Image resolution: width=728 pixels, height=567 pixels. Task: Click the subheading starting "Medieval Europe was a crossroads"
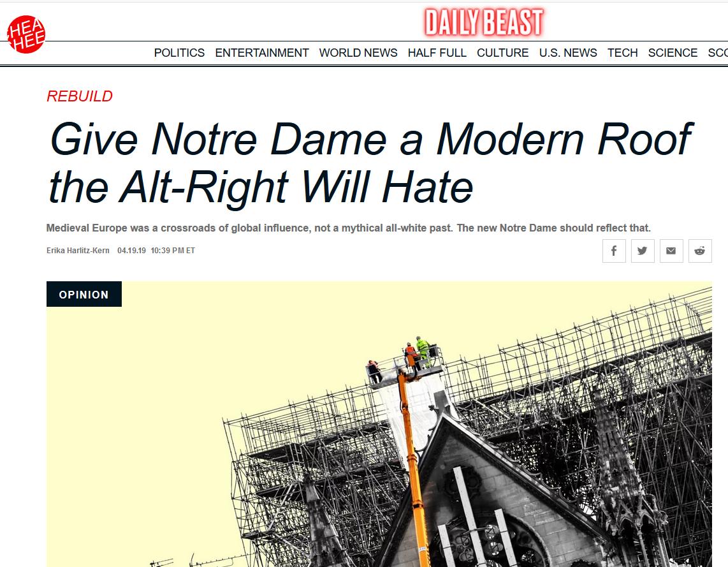click(349, 228)
